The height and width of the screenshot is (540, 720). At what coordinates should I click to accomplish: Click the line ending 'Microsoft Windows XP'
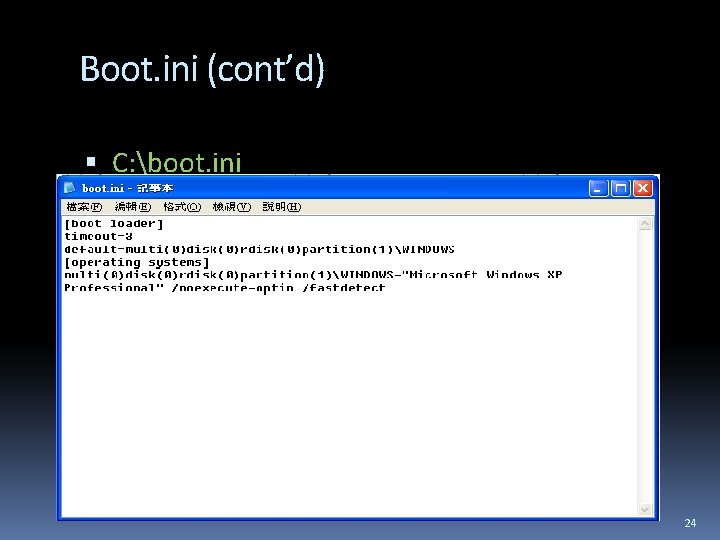[x=313, y=275]
